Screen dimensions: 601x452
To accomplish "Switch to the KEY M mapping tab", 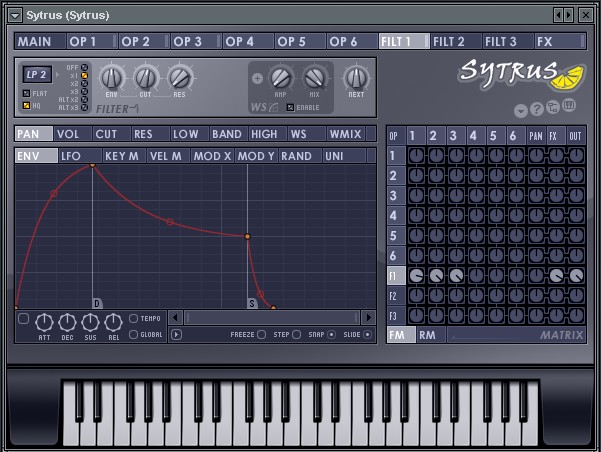I will (124, 156).
